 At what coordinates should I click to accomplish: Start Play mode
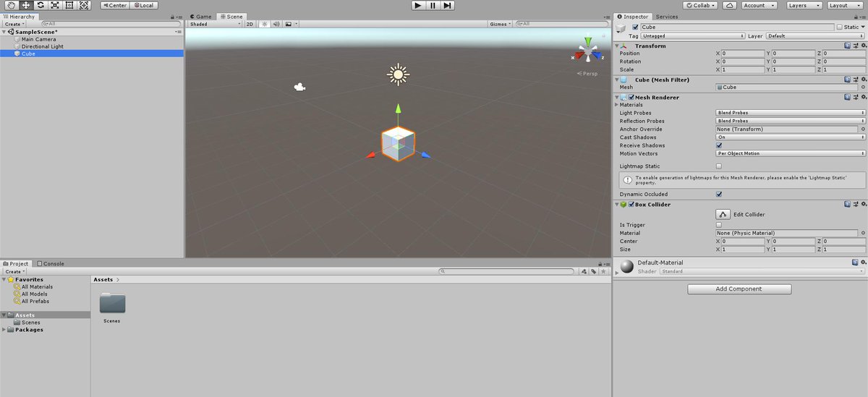419,5
